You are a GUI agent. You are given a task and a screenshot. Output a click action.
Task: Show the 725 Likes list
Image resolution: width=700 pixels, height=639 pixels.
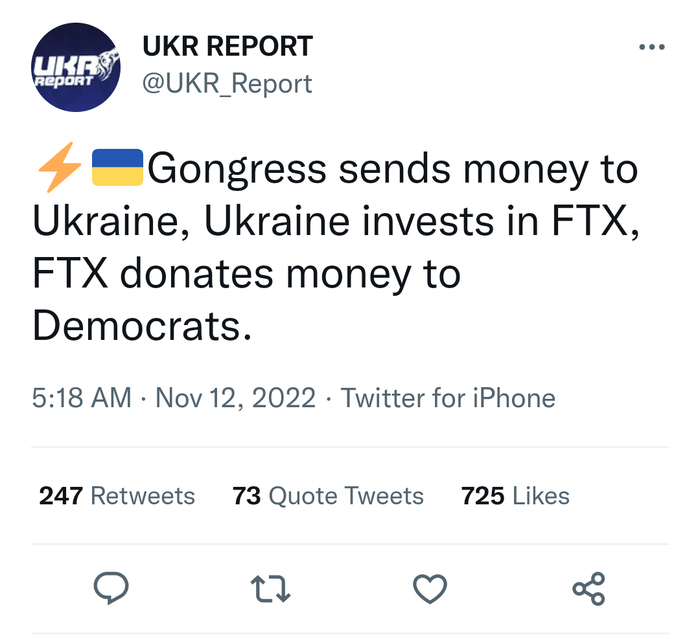[x=515, y=496]
